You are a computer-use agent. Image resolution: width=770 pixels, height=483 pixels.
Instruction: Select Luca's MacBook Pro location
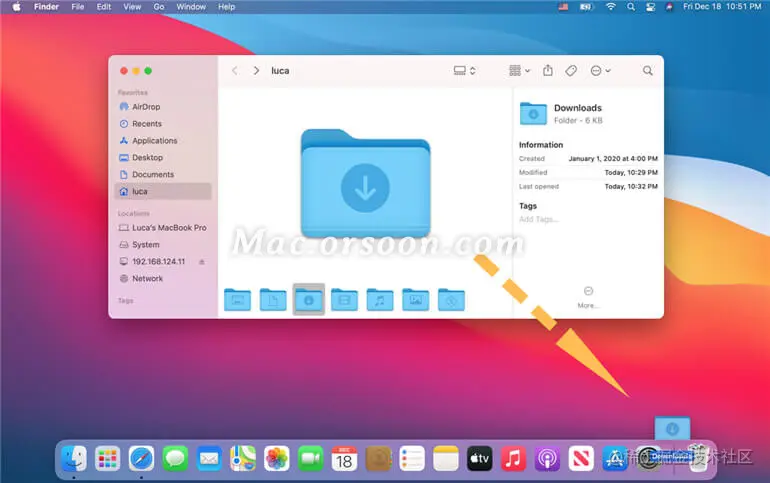click(x=163, y=228)
